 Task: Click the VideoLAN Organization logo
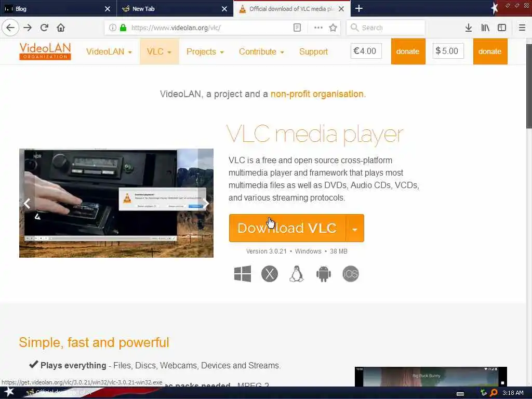(45, 51)
